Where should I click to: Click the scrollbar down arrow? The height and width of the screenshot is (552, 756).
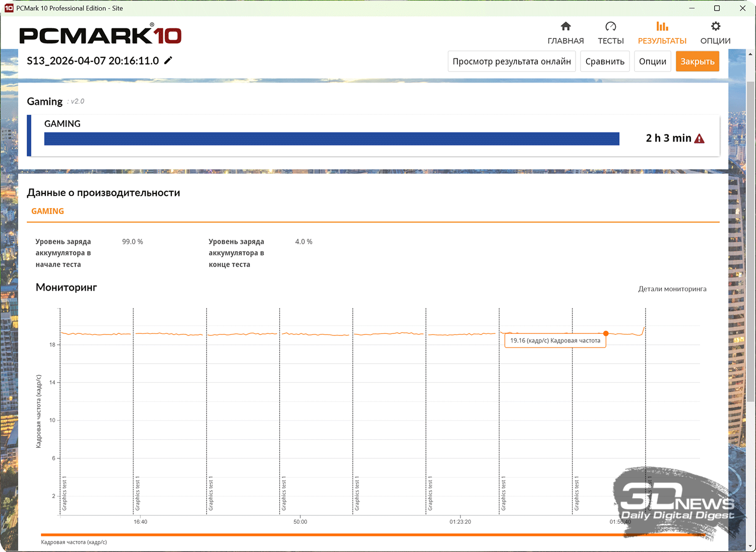pos(750,546)
